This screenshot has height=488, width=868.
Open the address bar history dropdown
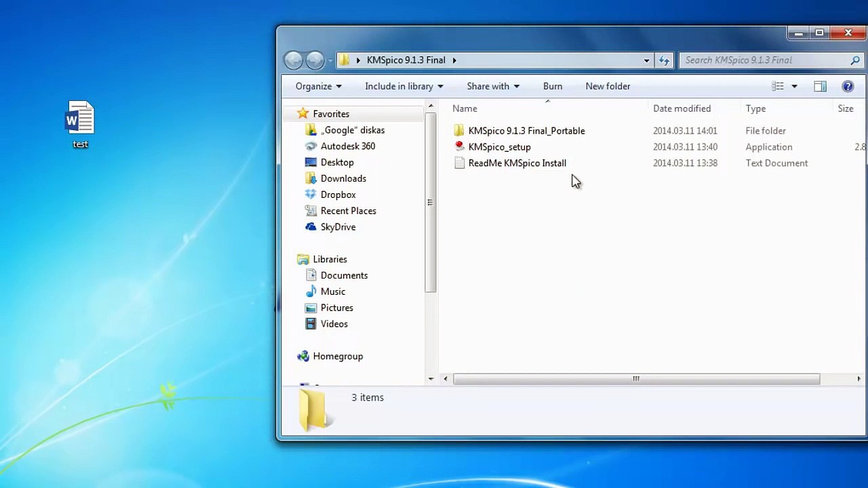click(646, 60)
